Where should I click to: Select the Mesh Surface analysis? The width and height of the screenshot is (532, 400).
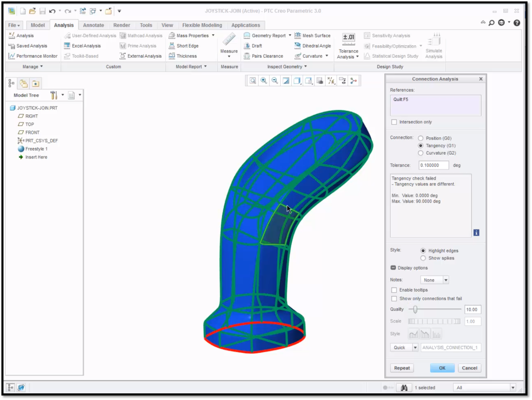click(x=312, y=36)
